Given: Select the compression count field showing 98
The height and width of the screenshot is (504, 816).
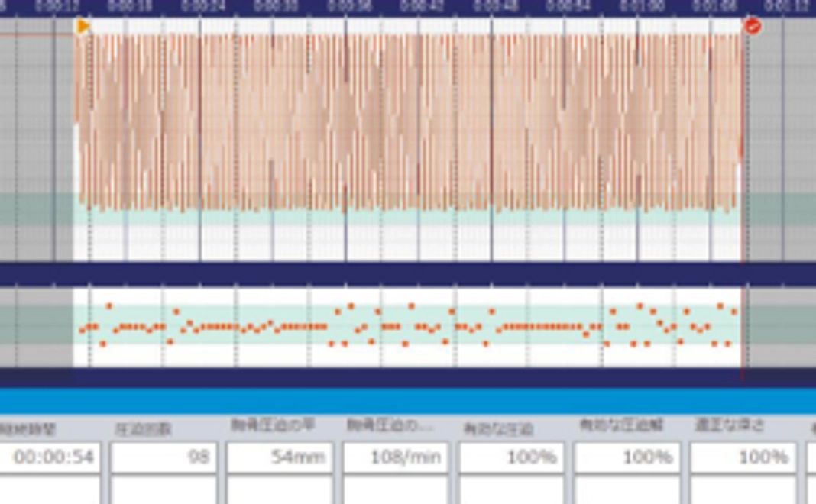Looking at the screenshot, I should click(x=164, y=457).
